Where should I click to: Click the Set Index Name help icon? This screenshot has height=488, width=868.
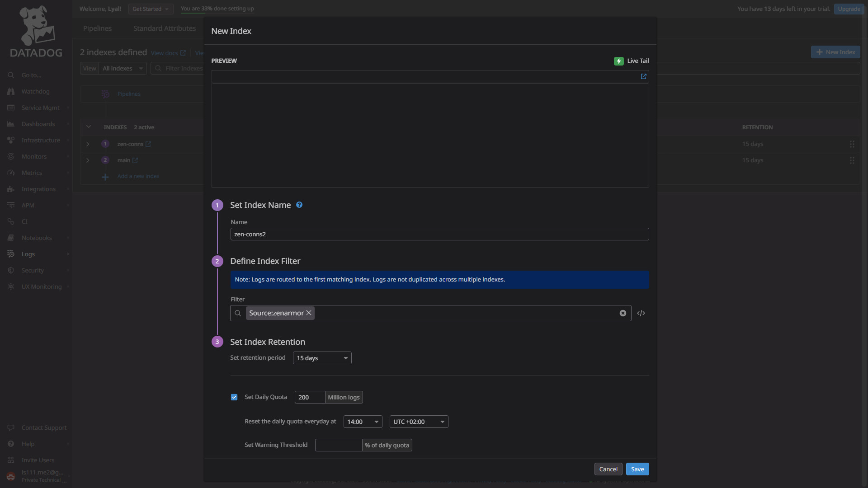coord(299,205)
